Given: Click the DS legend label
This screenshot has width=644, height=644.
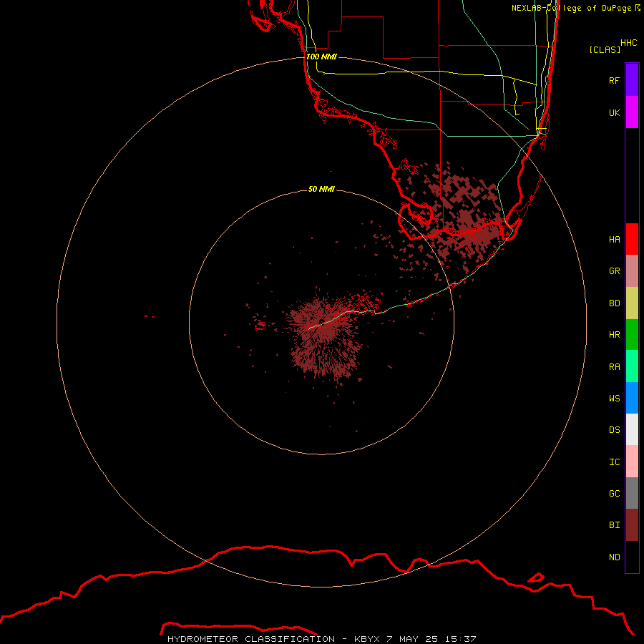Looking at the screenshot, I should tap(615, 429).
